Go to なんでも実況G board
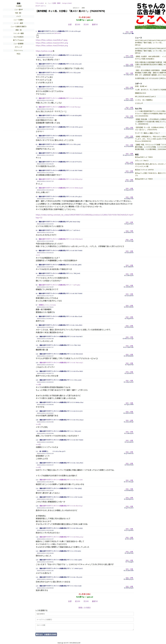Viewport: 166px width, 644px height. pyautogui.click(x=18, y=37)
